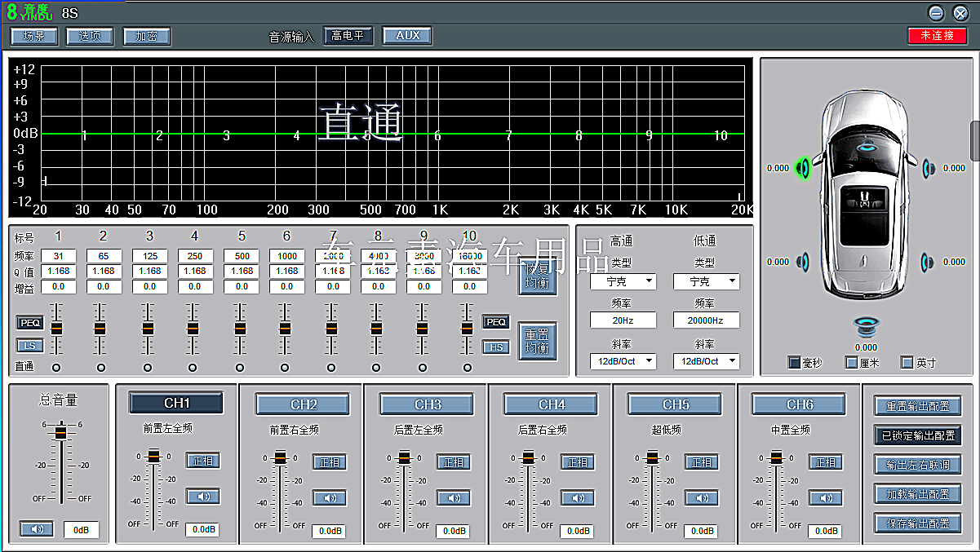980x552 pixels.
Task: Select the center speaker on car dashboard
Action: 866,148
